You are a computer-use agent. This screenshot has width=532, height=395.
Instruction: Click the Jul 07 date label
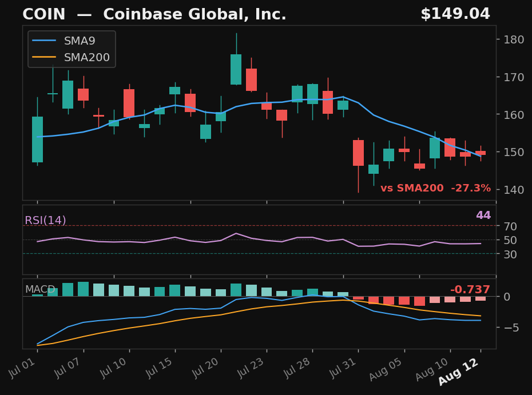pos(68,368)
